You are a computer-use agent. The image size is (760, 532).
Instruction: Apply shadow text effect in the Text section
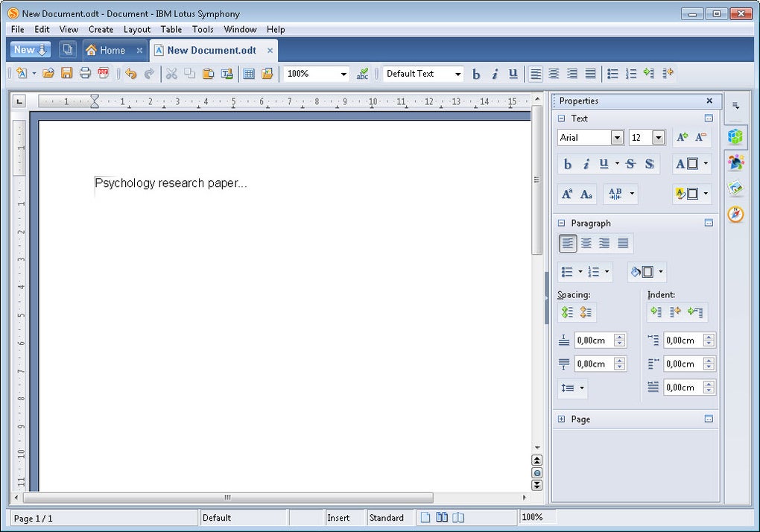(x=650, y=164)
